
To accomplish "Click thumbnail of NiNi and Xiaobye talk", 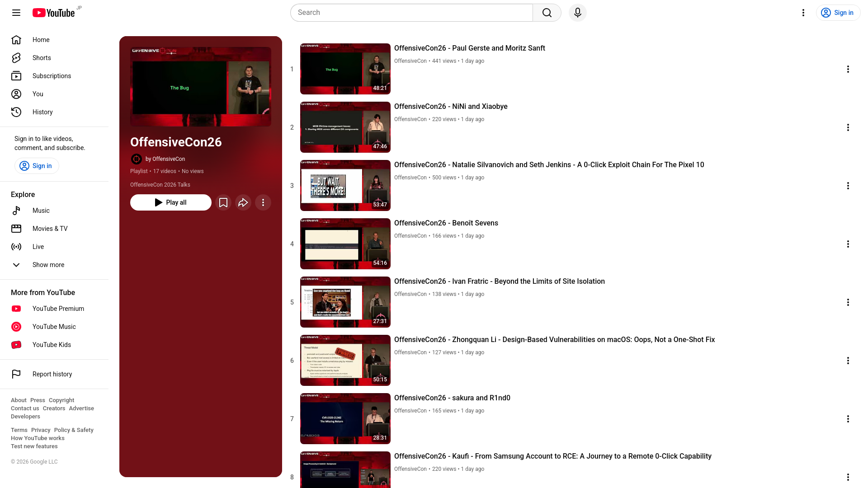I will [345, 127].
